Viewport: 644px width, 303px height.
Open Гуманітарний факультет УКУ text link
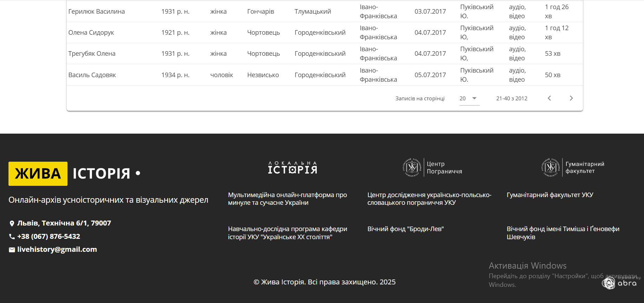coord(550,195)
